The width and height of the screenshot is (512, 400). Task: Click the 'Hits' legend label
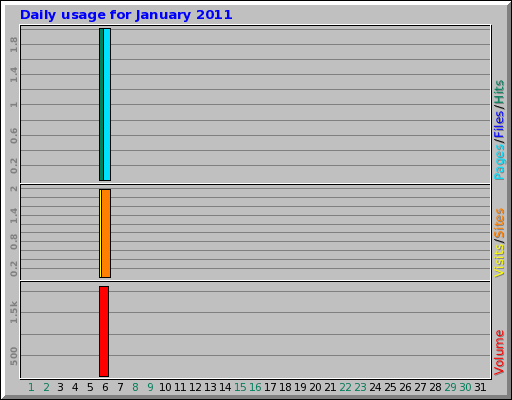(499, 92)
